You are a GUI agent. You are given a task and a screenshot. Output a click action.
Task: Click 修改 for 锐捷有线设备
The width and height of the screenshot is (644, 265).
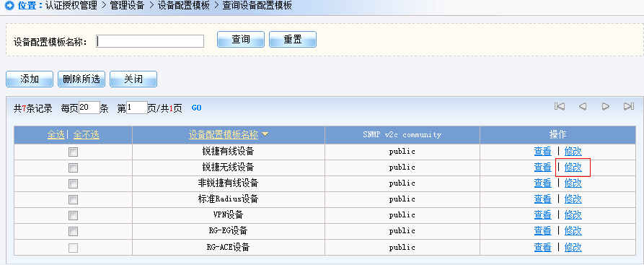(573, 152)
